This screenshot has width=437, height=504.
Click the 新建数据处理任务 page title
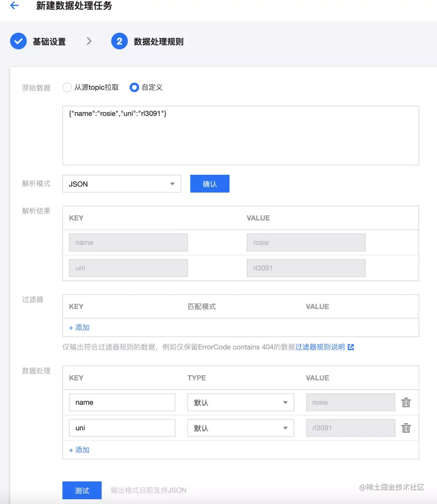pyautogui.click(x=74, y=6)
